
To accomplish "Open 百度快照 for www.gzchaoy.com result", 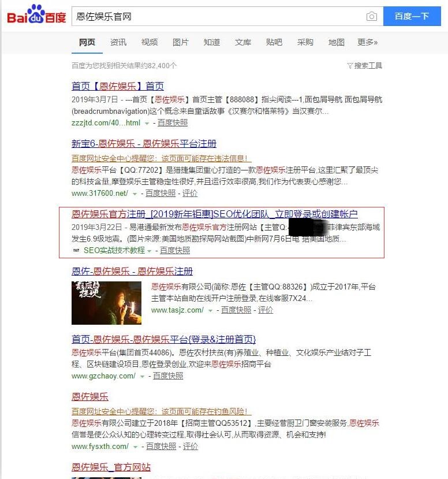I will point(168,376).
